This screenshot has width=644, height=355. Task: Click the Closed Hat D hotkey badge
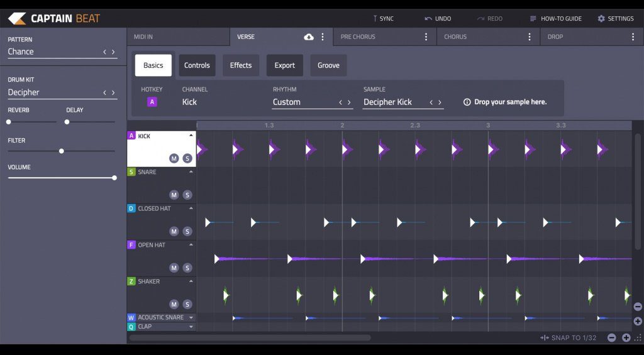coord(131,209)
